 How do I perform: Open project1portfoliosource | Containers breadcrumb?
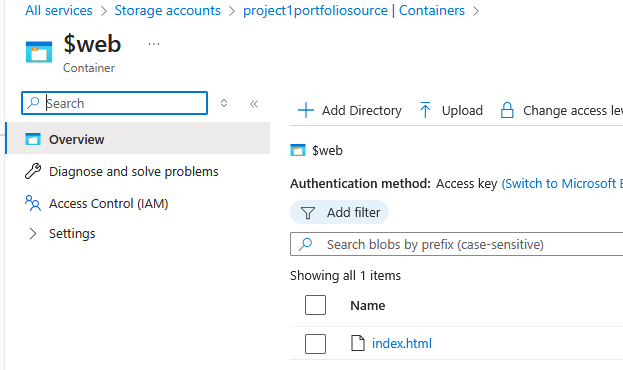pos(354,10)
